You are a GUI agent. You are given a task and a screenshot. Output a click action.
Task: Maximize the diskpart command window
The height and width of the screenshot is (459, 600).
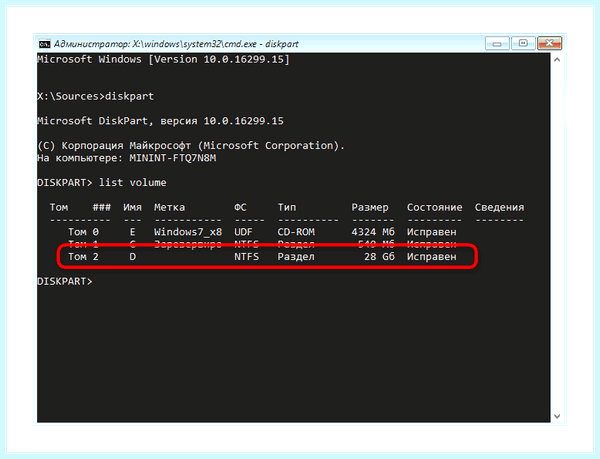tap(523, 44)
